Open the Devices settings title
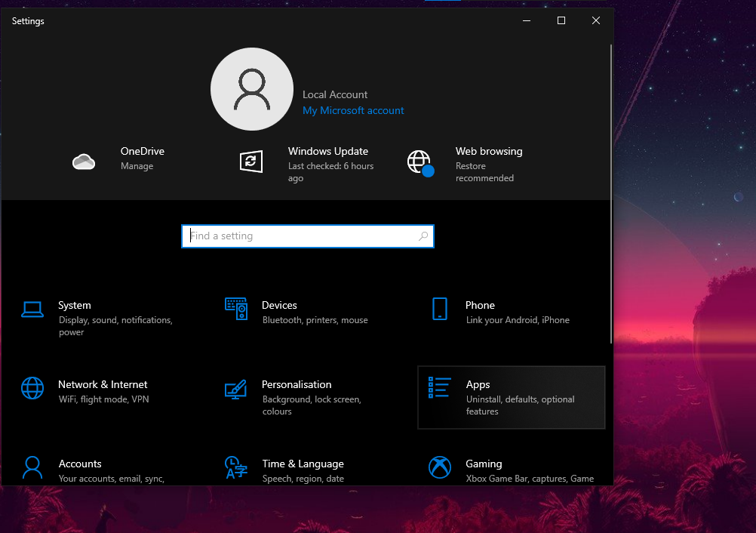This screenshot has width=756, height=533. point(279,305)
